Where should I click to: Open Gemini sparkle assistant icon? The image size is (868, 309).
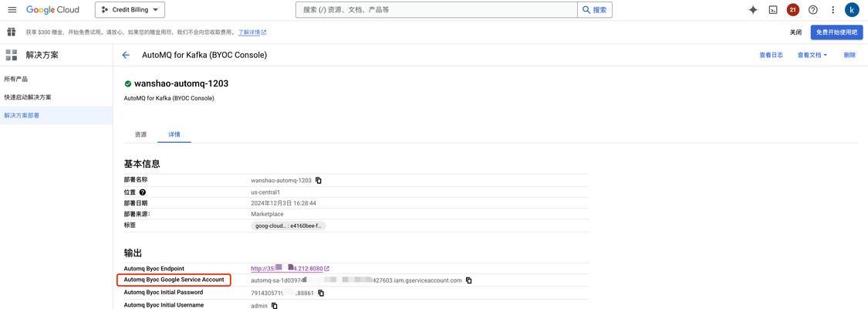(753, 10)
